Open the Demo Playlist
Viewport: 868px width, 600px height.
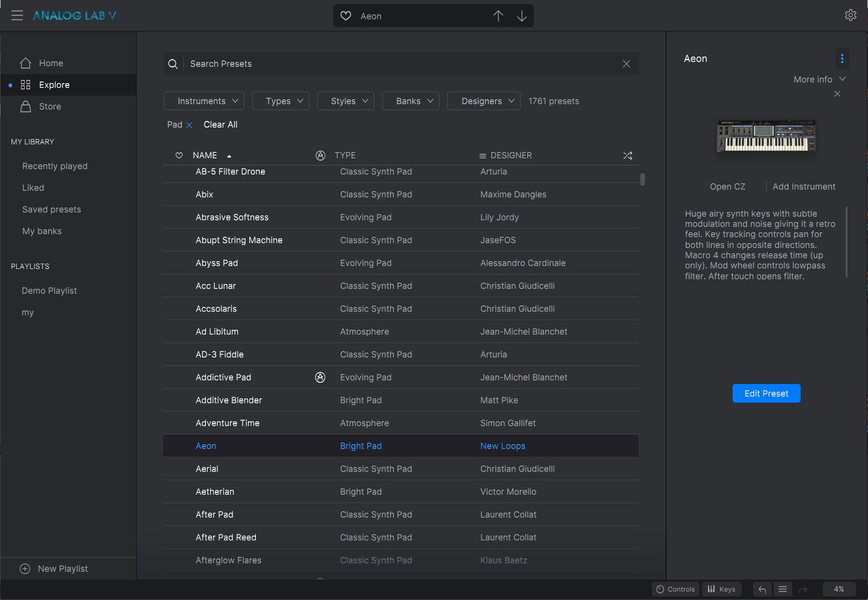click(x=49, y=291)
